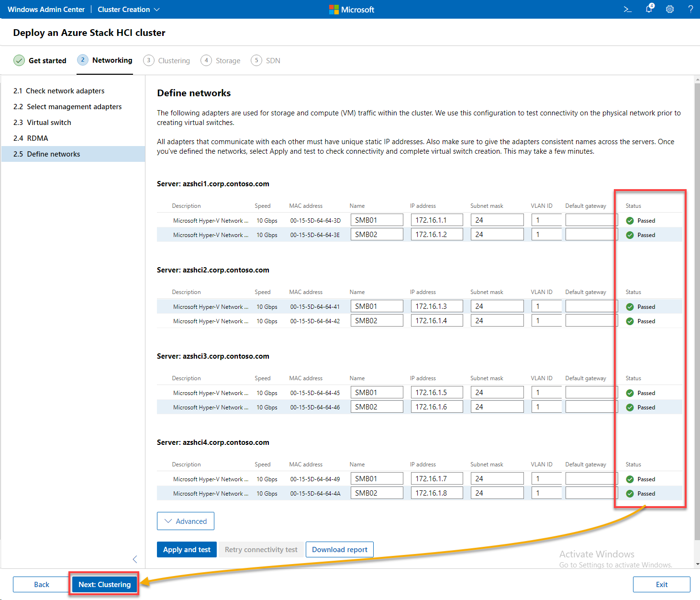Go to the Networking step tab
Viewport: 700px width, 600px height.
click(105, 60)
